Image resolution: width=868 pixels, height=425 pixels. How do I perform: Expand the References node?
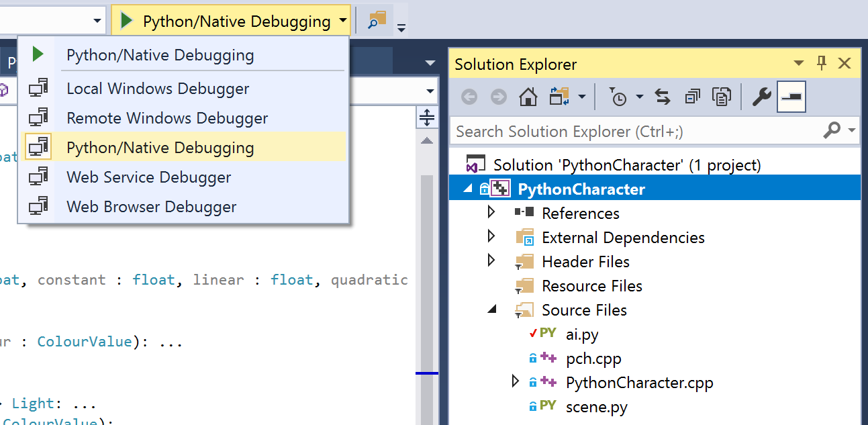(491, 213)
